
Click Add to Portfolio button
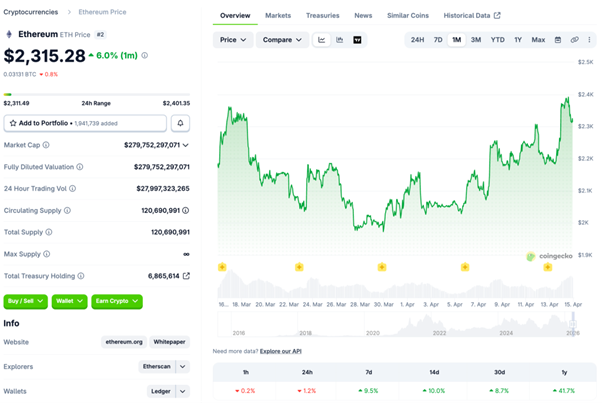click(x=85, y=123)
